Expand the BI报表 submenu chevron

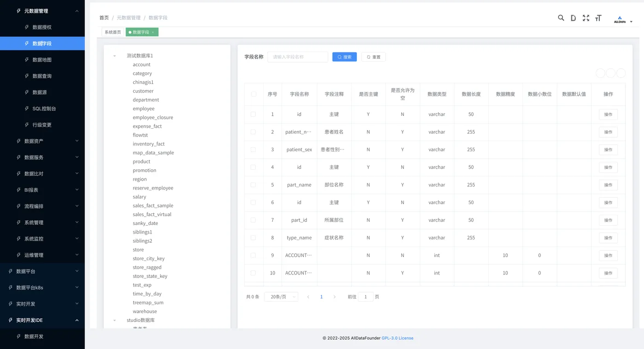tap(77, 190)
